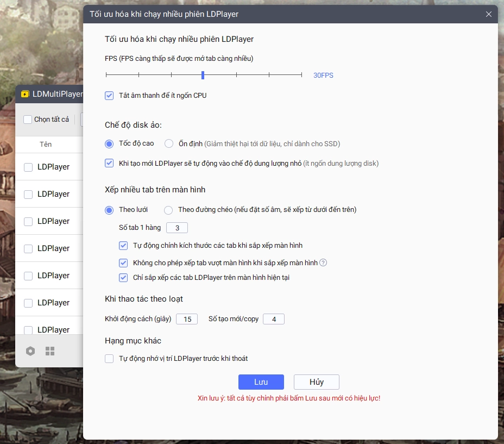The height and width of the screenshot is (444, 504).
Task: Choose "Theo lưới" tab arrangement
Action: [x=109, y=210]
